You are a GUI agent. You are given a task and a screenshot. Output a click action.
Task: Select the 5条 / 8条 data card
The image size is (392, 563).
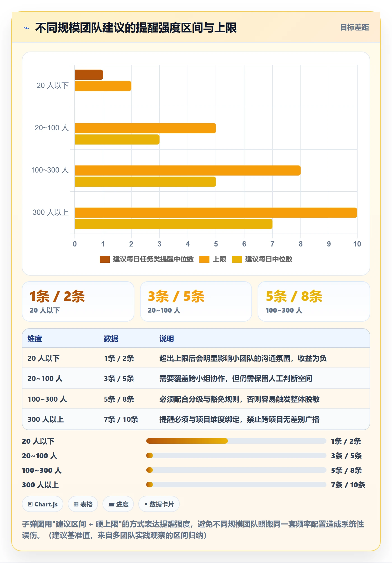pyautogui.click(x=314, y=301)
